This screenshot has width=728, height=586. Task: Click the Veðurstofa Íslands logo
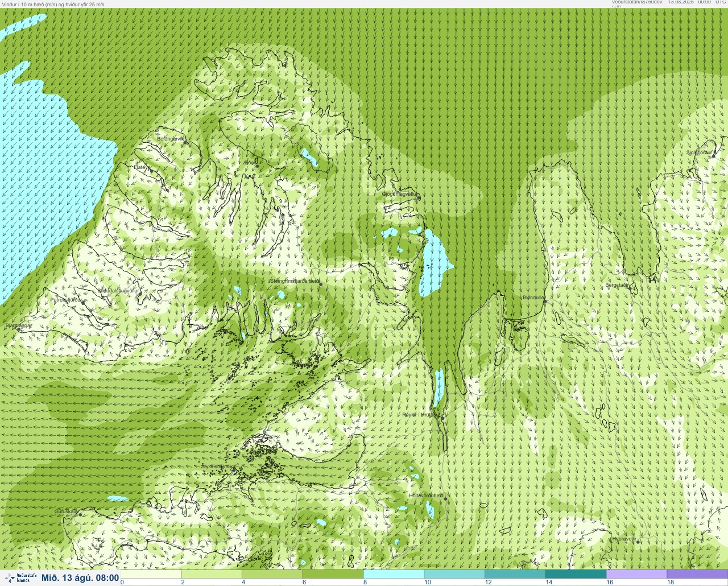[x=20, y=577]
